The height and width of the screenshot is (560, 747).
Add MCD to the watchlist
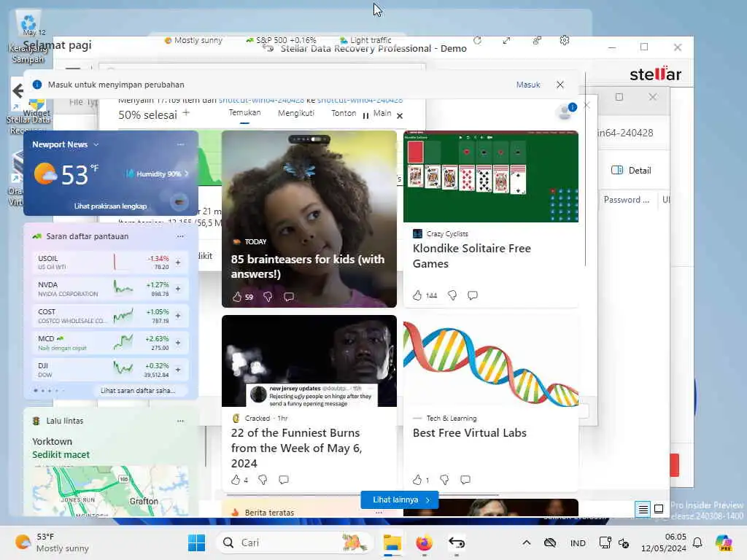[x=178, y=343]
